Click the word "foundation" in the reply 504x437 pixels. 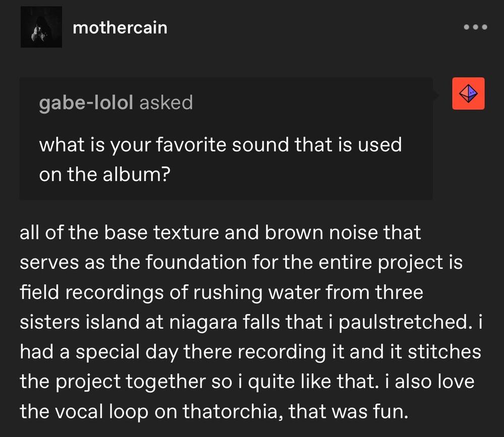pyautogui.click(x=196, y=262)
